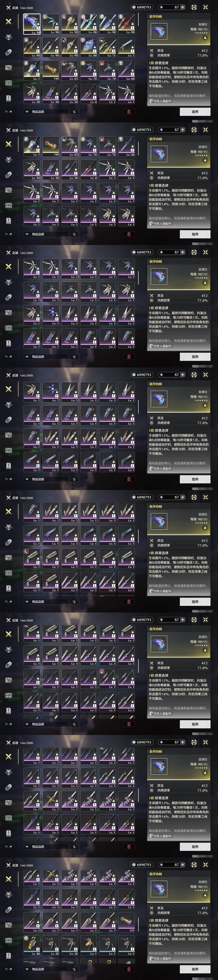Viewport: 218px width, 980px height.
Task: Open the echoes tab icon below weapons in the topmost sidebar
Action: [8, 37]
